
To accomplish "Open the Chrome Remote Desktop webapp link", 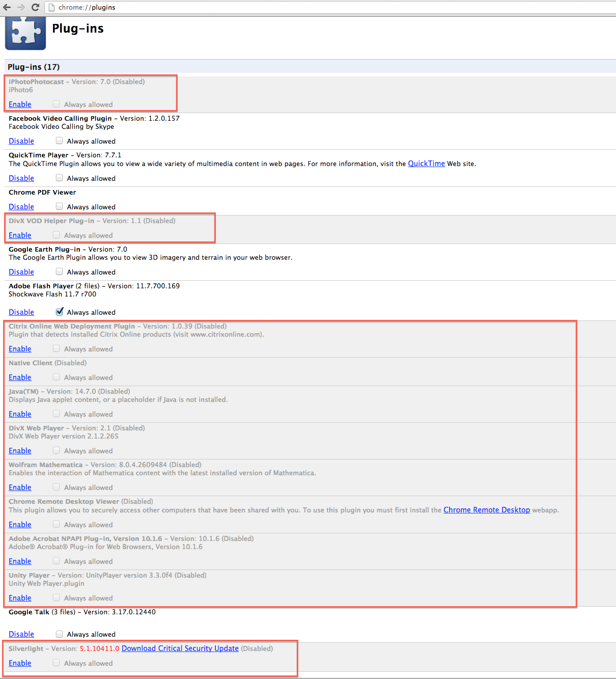I will pos(487,510).
